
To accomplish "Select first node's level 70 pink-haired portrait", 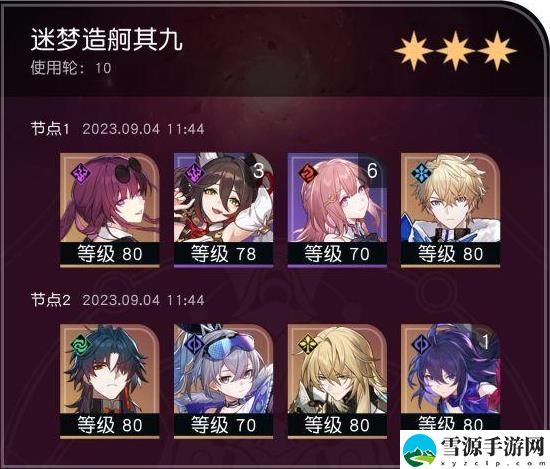I will click(337, 210).
